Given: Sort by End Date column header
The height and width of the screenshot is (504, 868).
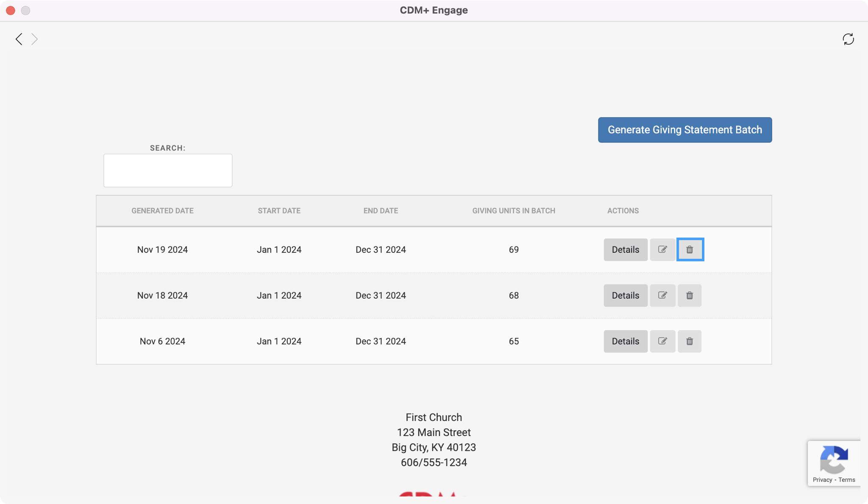Looking at the screenshot, I should (x=381, y=211).
